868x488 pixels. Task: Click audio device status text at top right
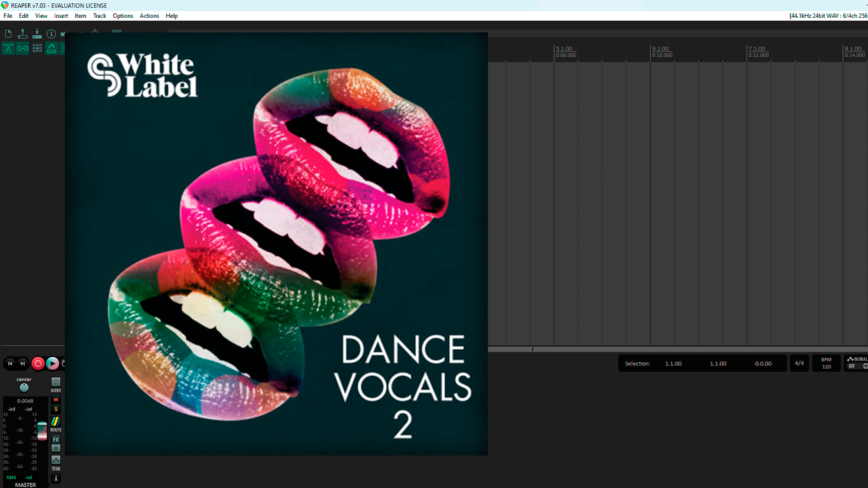(829, 16)
